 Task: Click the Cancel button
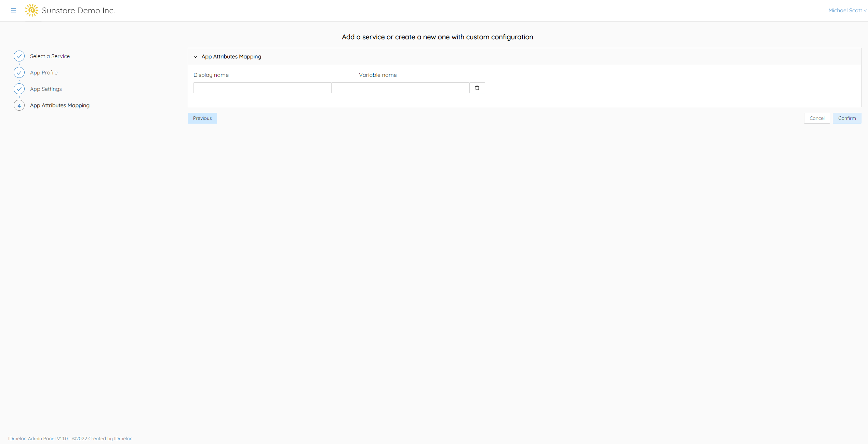[817, 118]
